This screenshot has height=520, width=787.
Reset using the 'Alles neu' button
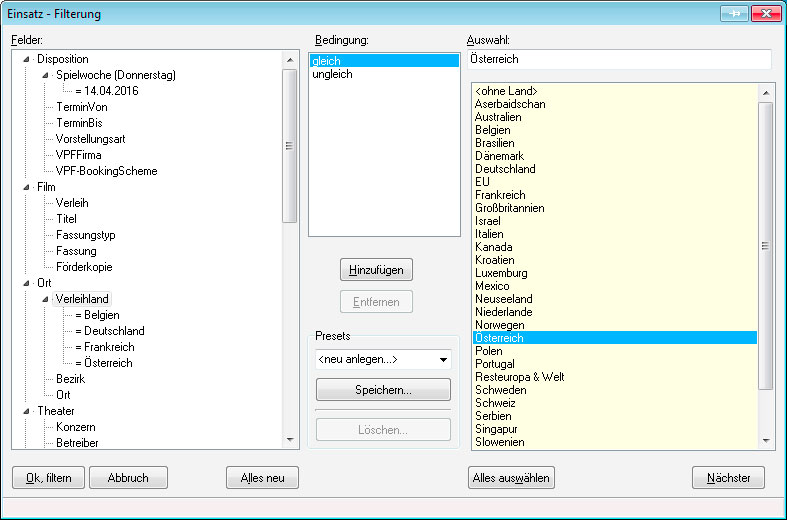[x=262, y=478]
